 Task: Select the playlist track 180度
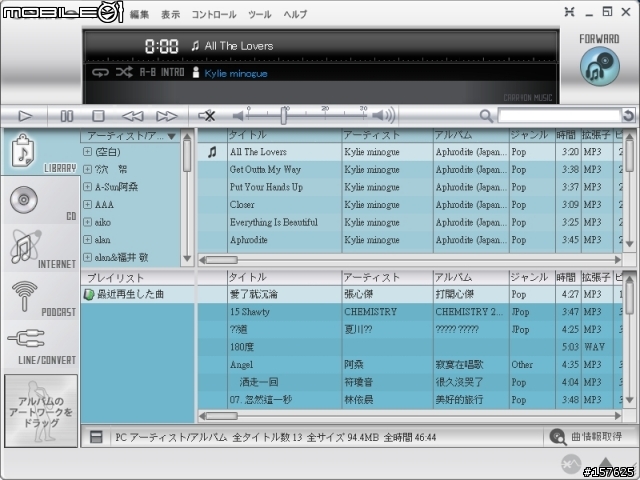tap(410, 347)
